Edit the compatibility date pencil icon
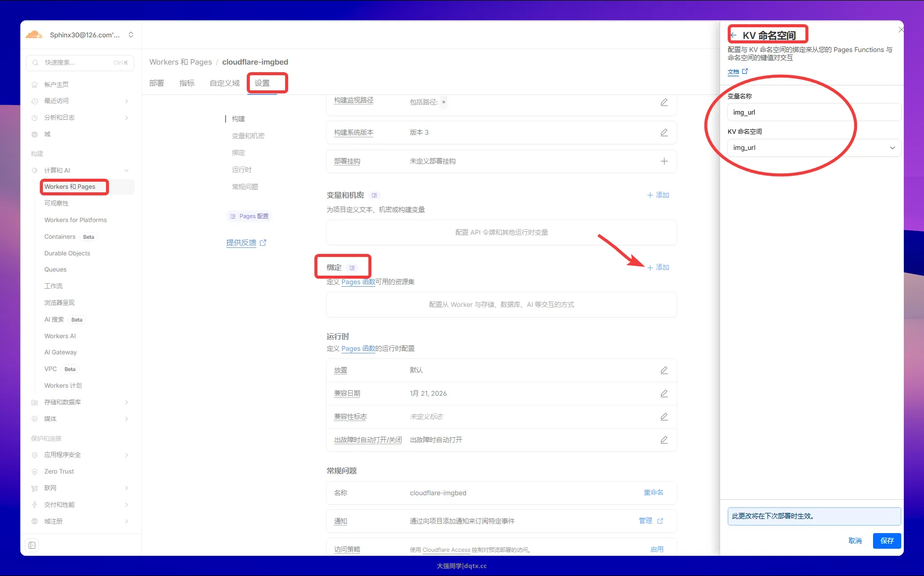This screenshot has height=576, width=924. pyautogui.click(x=664, y=394)
